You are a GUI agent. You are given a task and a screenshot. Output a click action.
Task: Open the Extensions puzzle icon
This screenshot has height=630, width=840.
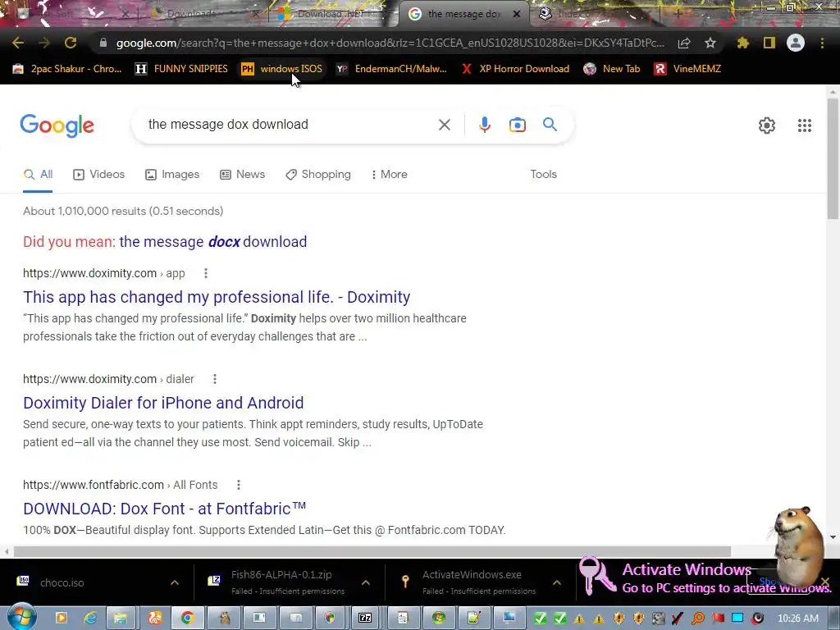pyautogui.click(x=743, y=43)
